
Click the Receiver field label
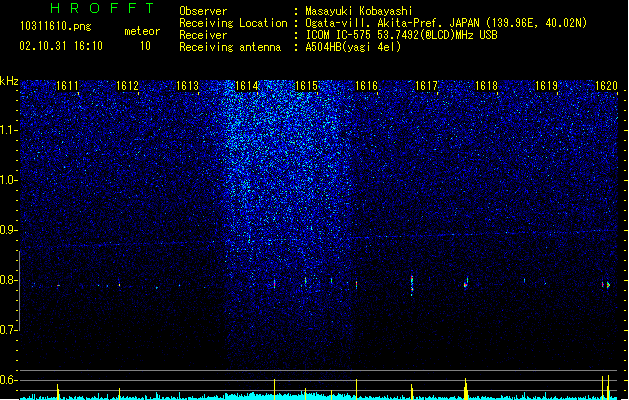203,35
